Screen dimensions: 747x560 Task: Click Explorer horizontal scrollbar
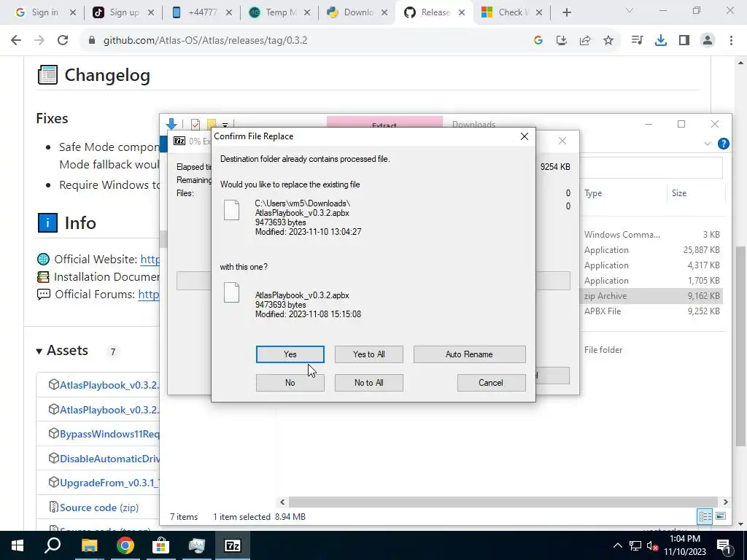(503, 502)
